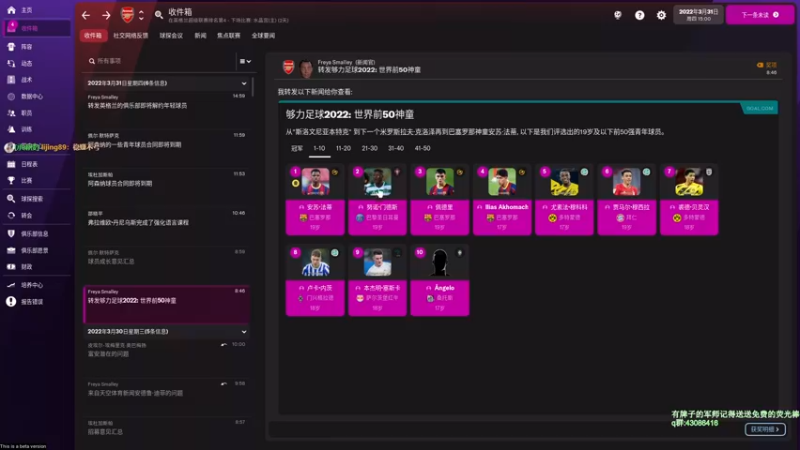Go back with the left arrow
This screenshot has width=800, height=450.
86,15
